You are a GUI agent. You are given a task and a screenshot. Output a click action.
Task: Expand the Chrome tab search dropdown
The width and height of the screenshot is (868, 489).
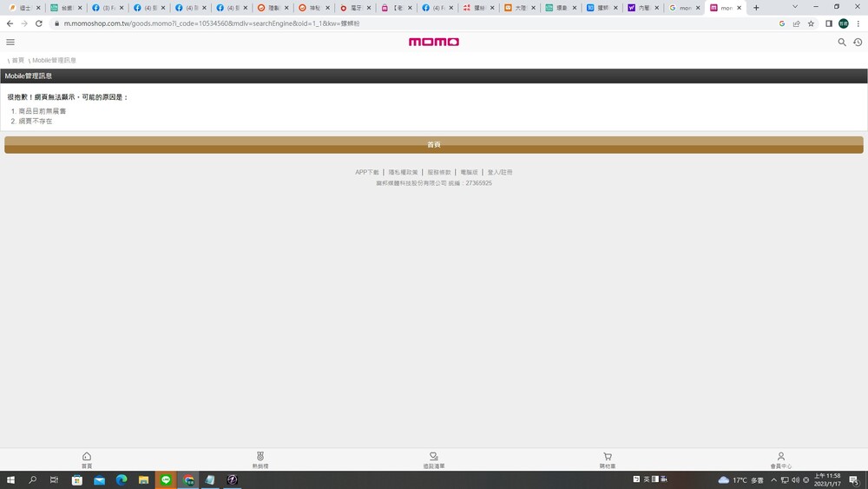click(x=794, y=7)
